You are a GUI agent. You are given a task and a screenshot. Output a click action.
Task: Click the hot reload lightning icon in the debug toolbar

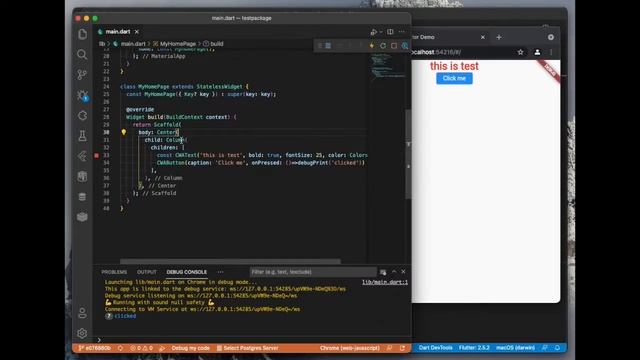371,46
